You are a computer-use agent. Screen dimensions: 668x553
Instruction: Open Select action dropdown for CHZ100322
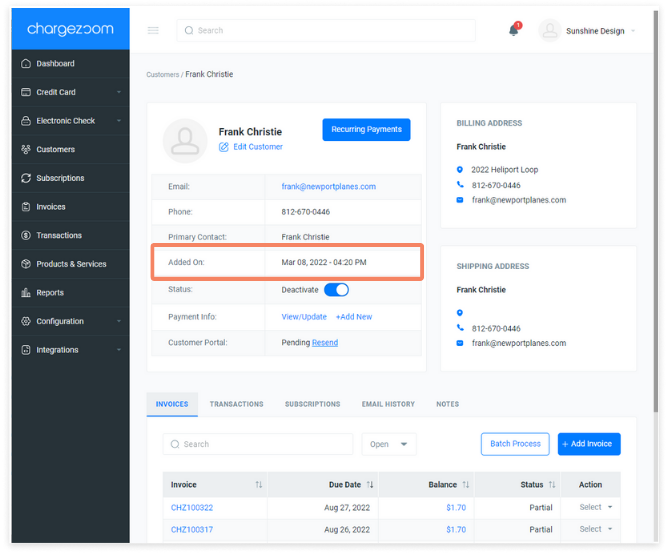click(596, 507)
